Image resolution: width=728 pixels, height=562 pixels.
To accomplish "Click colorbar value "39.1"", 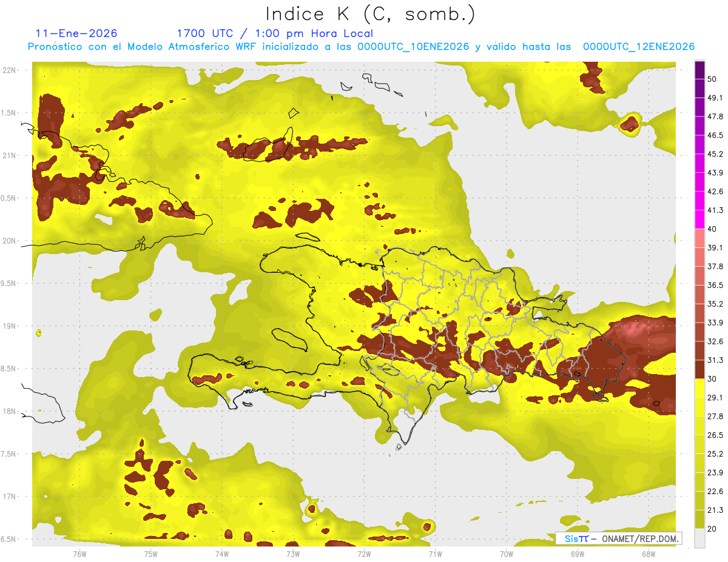I will click(x=715, y=248).
